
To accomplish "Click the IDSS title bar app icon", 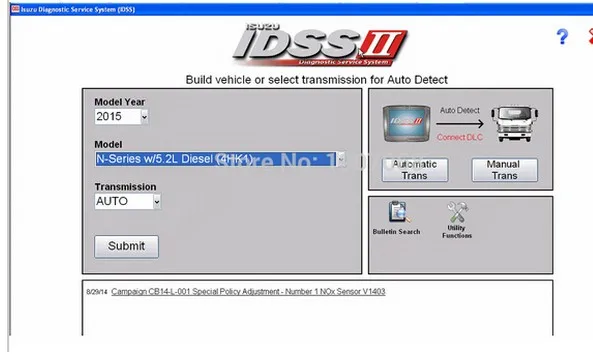I will coord(16,9).
